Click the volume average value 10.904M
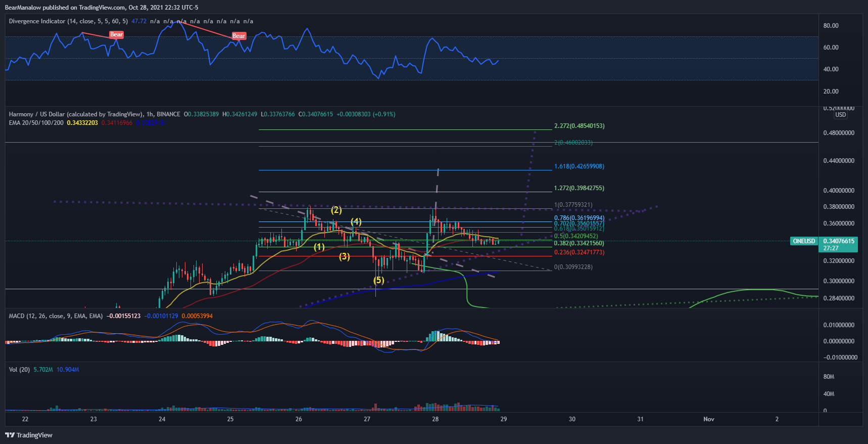Image resolution: width=868 pixels, height=444 pixels. coord(68,370)
